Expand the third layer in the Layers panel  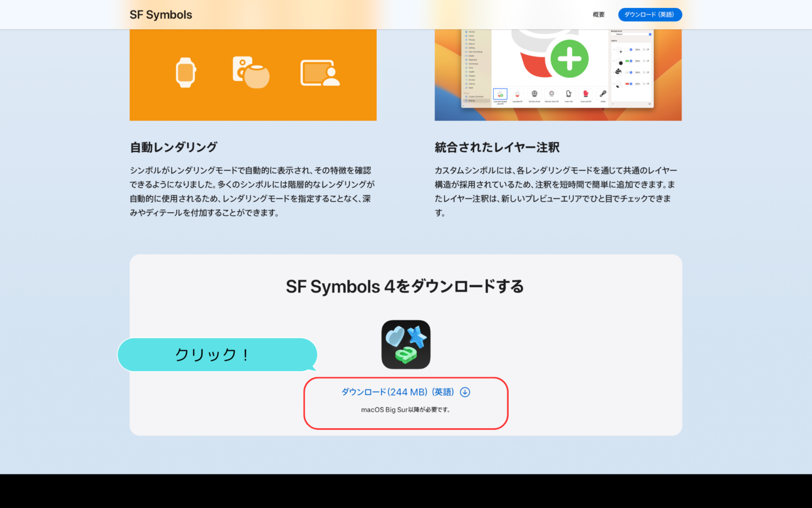(614, 72)
